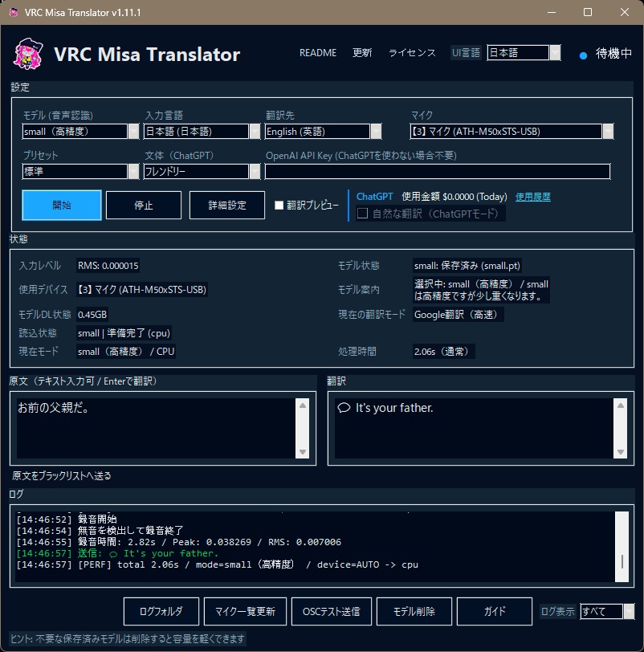
Task: Click the 原文 box scrollbar down arrow
Action: coord(302,452)
